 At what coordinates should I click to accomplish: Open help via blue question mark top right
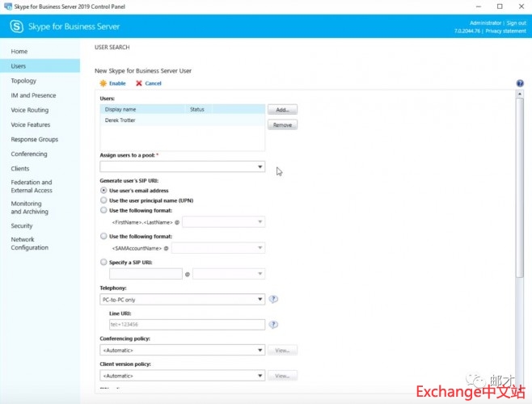(519, 83)
